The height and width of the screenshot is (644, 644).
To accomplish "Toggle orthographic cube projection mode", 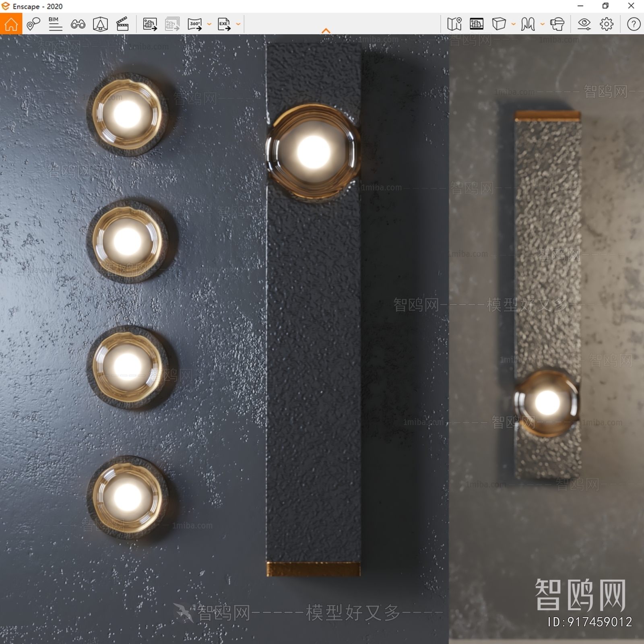I will (x=499, y=24).
